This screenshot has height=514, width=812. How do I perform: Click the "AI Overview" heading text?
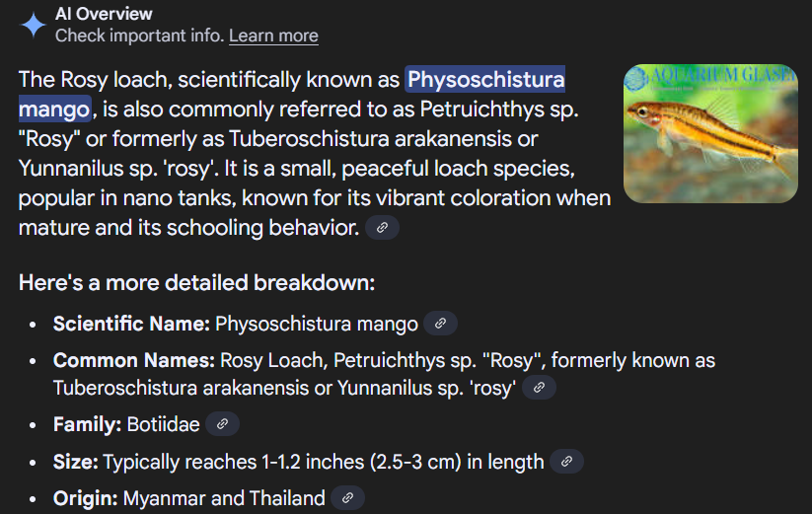(x=104, y=14)
